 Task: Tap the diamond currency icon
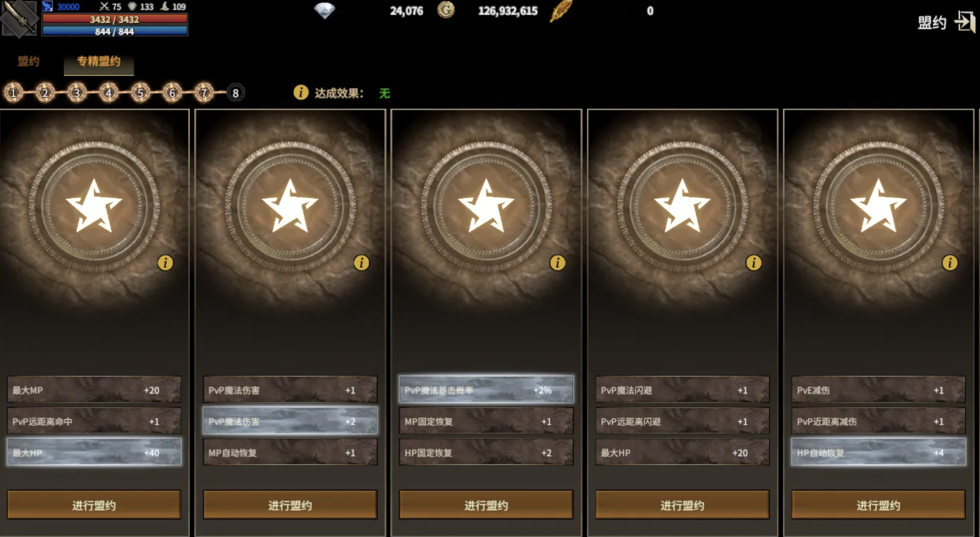tap(325, 10)
